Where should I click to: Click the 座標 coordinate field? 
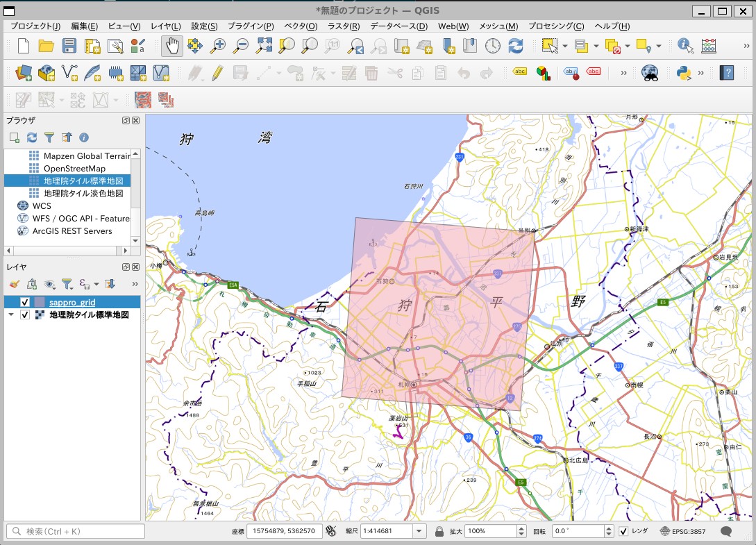click(284, 531)
